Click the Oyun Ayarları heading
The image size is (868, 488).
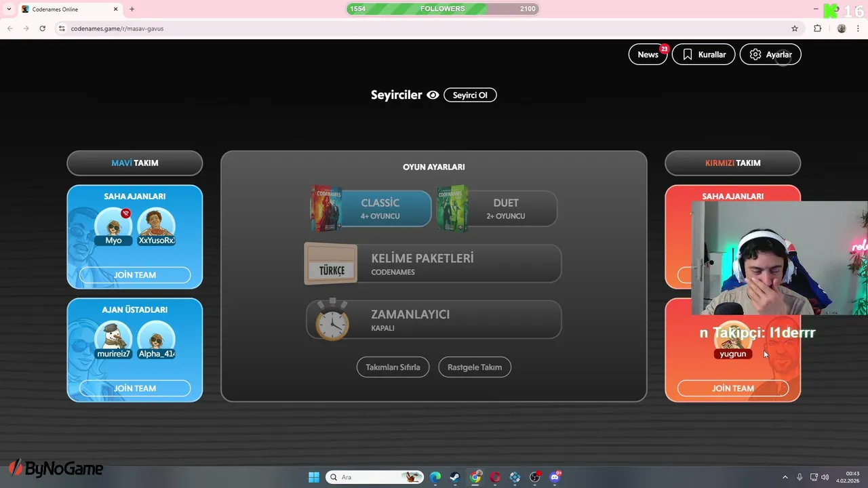pos(434,167)
